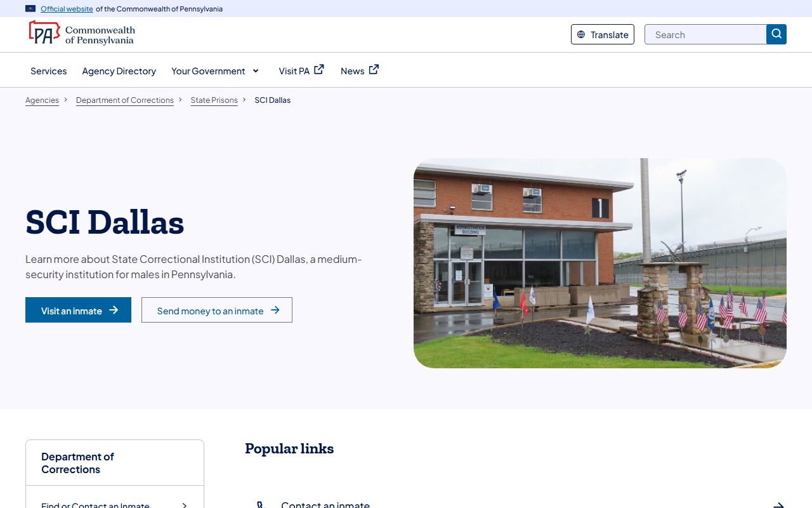Image resolution: width=812 pixels, height=508 pixels.
Task: Click the Send money to an inmate button
Action: [x=217, y=310]
